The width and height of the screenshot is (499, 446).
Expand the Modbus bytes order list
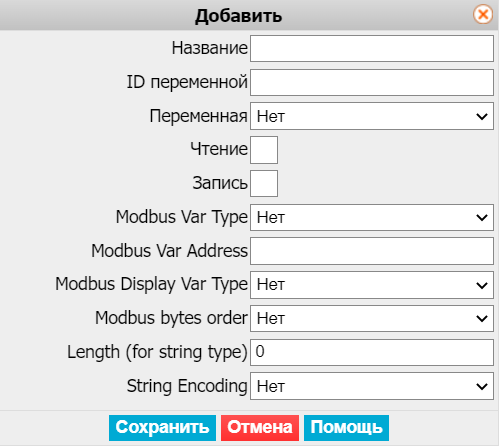tap(372, 318)
